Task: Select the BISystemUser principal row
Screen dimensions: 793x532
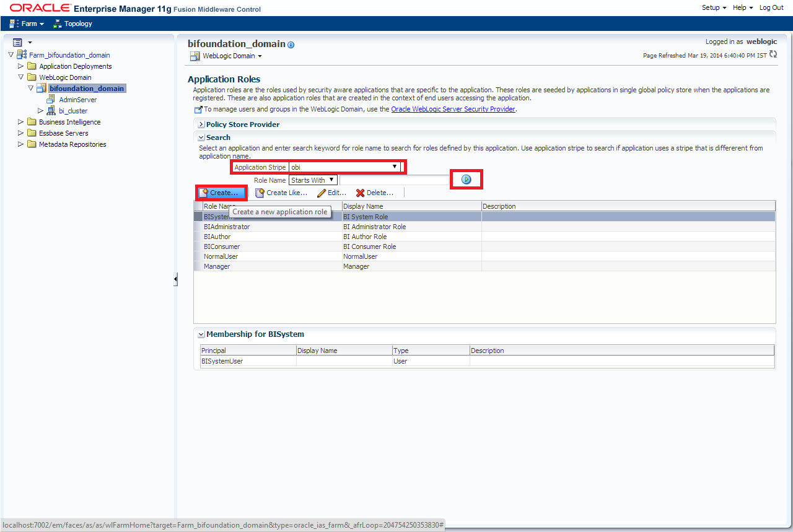Action: pos(486,361)
